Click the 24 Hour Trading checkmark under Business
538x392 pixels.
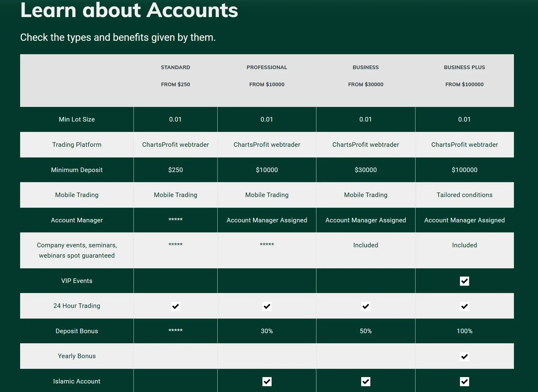[x=365, y=306]
